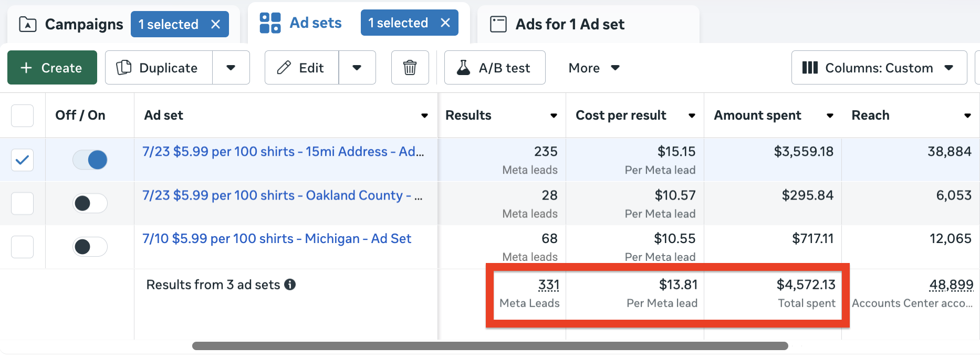The width and height of the screenshot is (980, 358).
Task: Open the More dropdown menu
Action: click(593, 68)
